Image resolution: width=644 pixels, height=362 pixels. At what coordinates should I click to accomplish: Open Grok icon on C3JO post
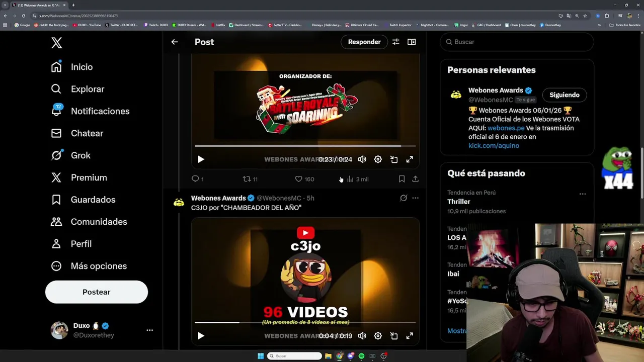pos(404,198)
